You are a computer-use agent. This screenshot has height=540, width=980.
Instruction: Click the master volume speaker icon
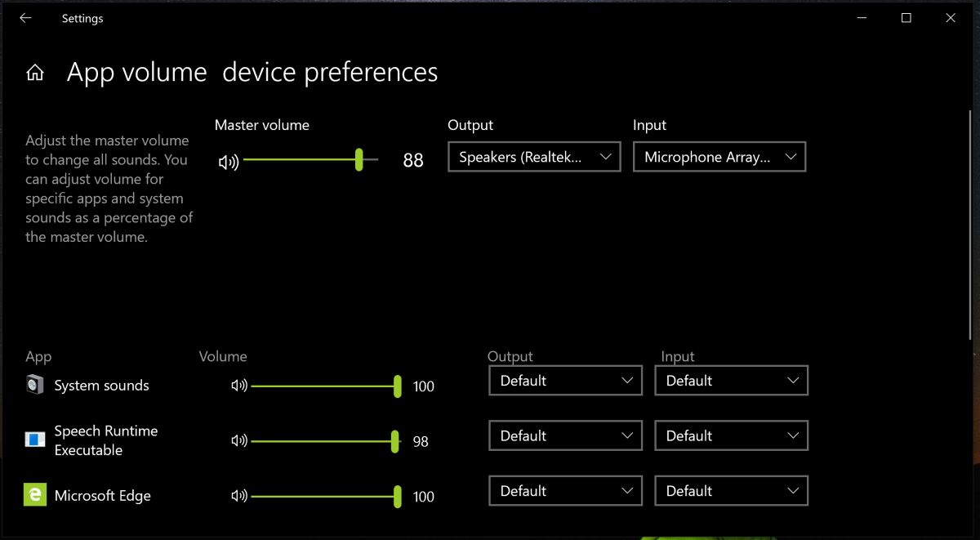click(228, 160)
